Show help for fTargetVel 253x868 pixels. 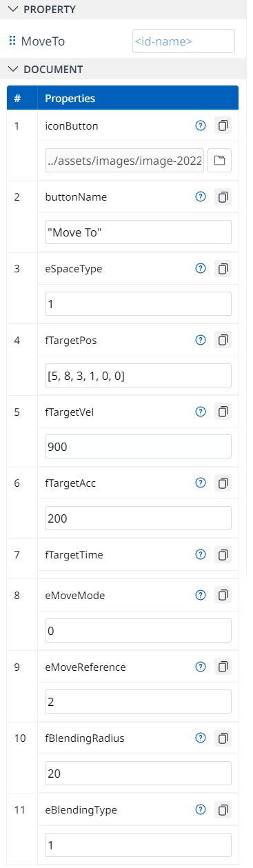(201, 412)
